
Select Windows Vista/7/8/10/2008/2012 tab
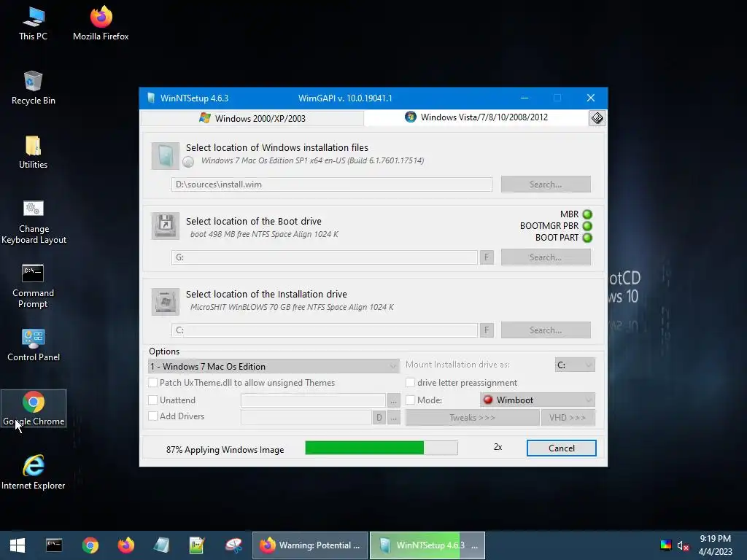pos(476,117)
